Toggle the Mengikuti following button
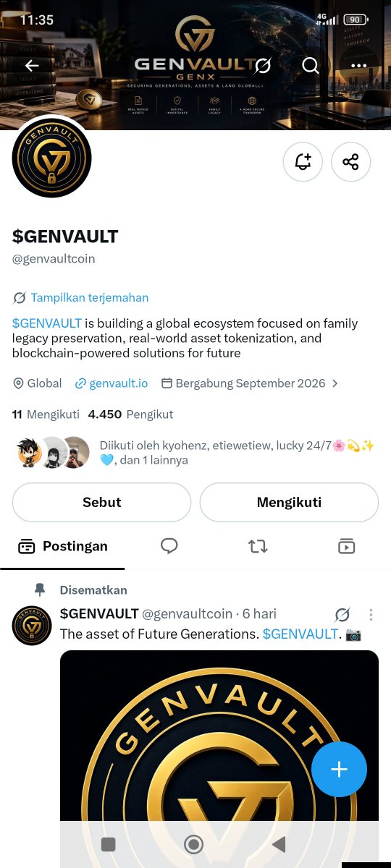This screenshot has width=391, height=868. click(x=289, y=502)
